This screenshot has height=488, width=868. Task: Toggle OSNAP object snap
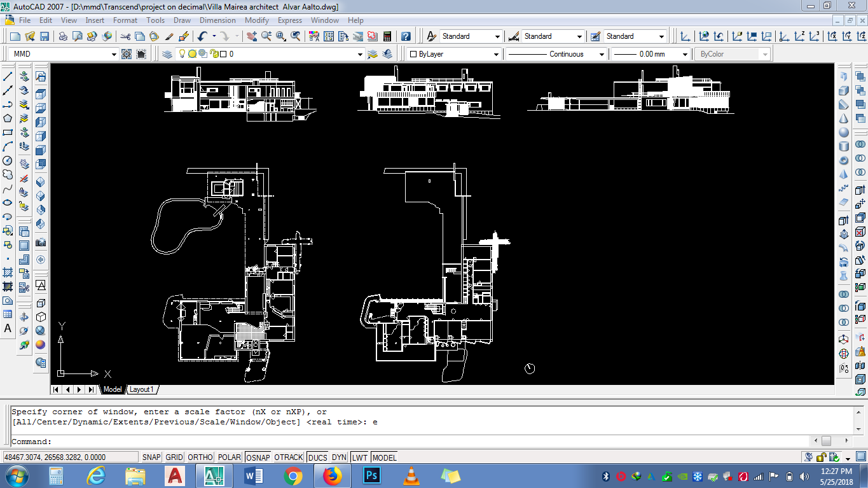click(x=258, y=457)
